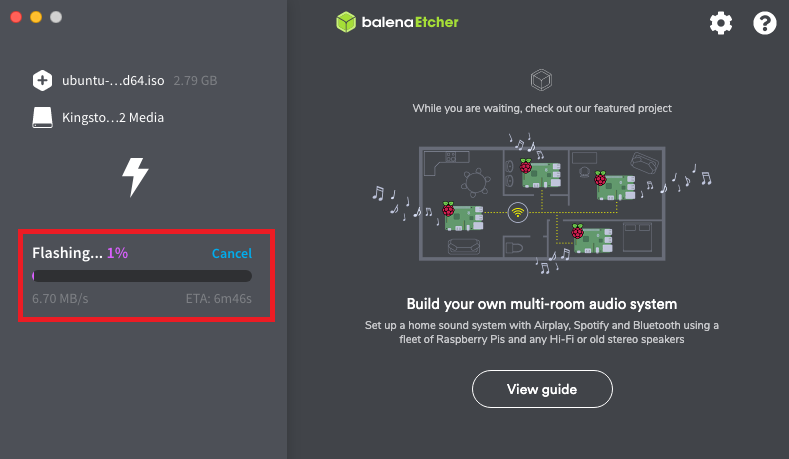Click the yellow minimize window button

36,17
